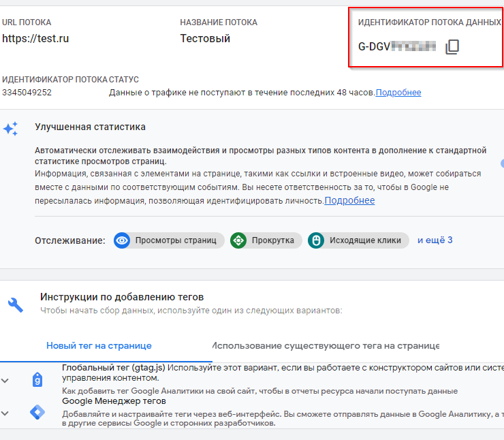The image size is (504, 440).
Task: Click the eye icon for Просмотры страниц
Action: pos(122,240)
